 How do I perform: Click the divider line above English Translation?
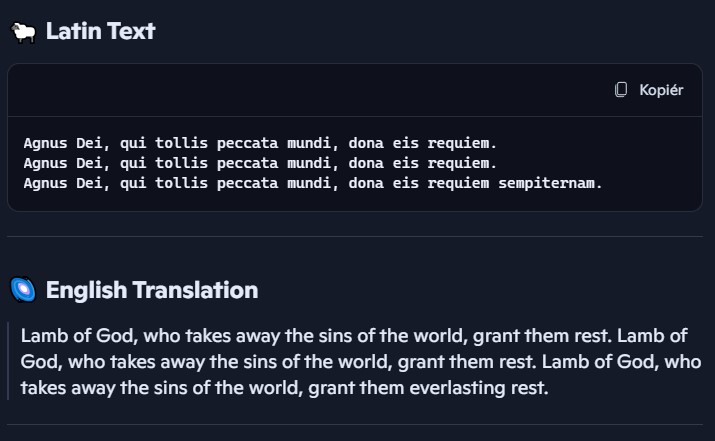point(357,237)
